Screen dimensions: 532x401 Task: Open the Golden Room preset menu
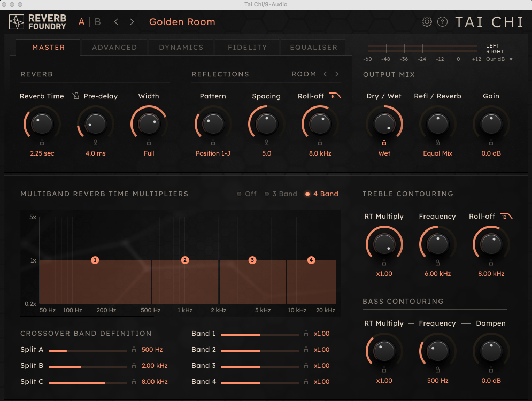(x=182, y=22)
